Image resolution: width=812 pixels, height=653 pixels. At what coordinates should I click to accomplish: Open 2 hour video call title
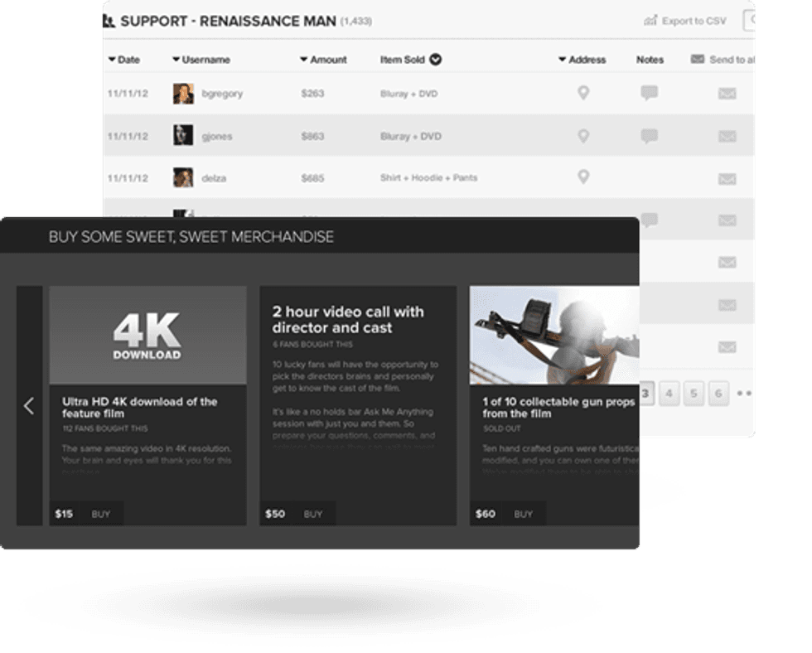coord(348,320)
